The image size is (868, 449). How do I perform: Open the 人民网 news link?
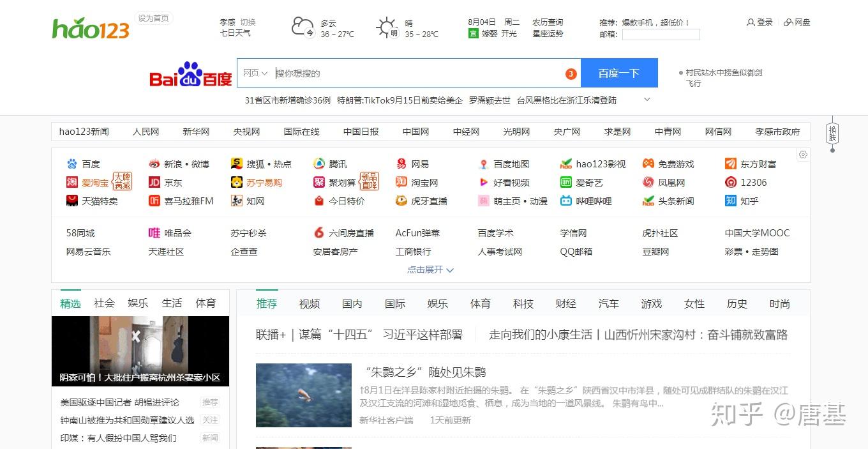point(146,132)
